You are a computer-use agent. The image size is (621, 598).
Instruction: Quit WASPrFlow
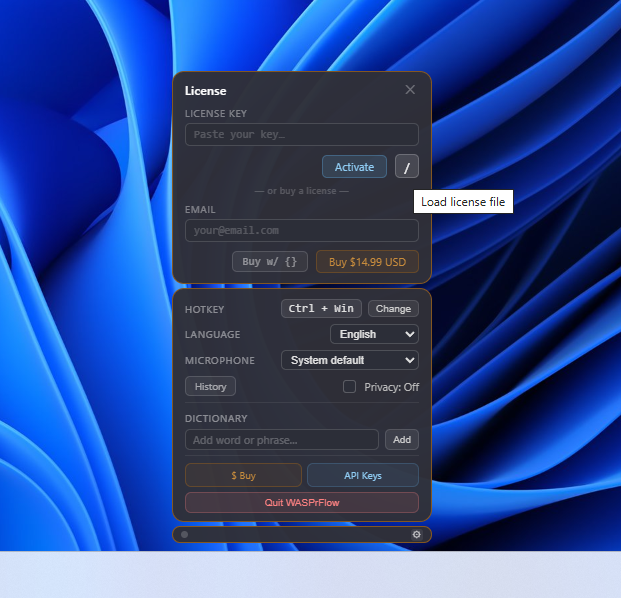tap(302, 503)
